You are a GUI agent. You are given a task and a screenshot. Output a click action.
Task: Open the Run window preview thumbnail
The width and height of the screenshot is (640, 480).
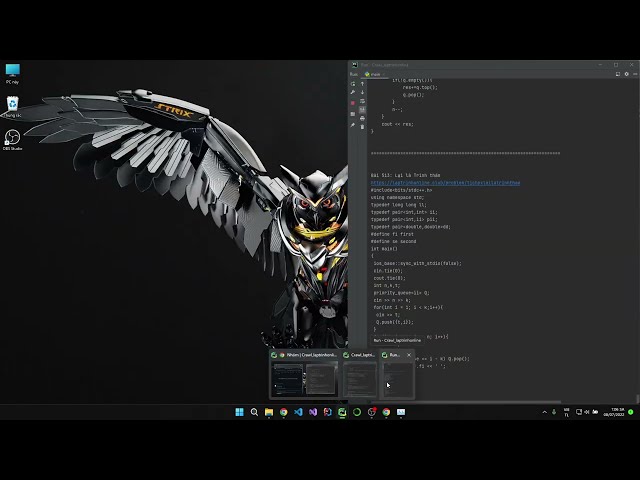coord(398,380)
